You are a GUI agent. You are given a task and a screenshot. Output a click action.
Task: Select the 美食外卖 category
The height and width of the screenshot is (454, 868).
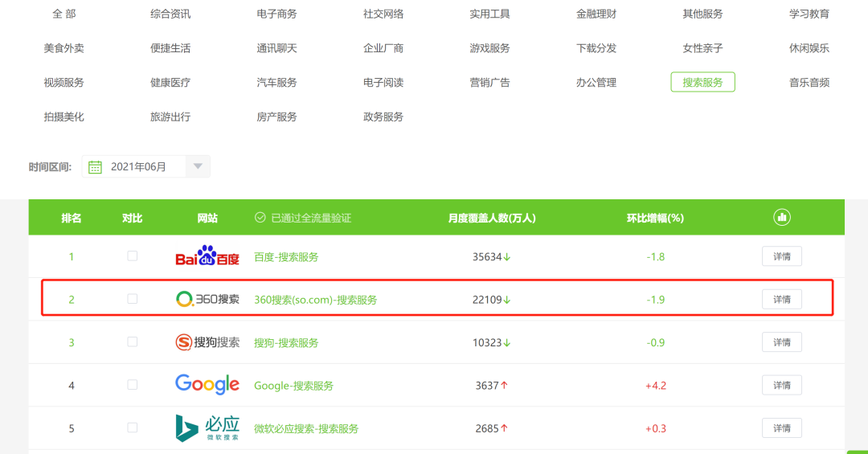tap(64, 48)
